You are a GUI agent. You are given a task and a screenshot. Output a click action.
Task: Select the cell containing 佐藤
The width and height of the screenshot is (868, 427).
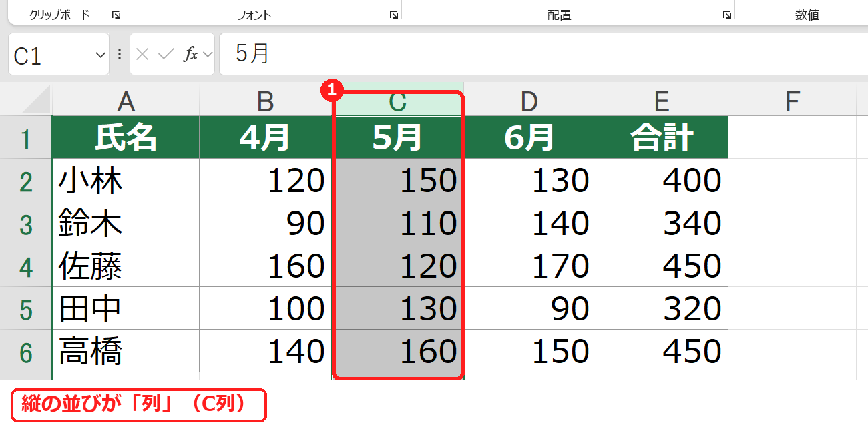coord(126,266)
